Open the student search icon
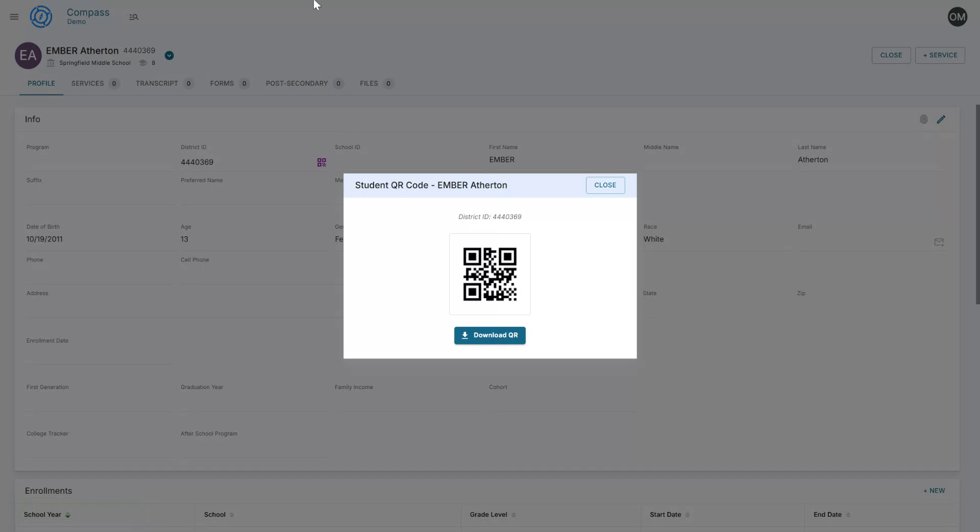Viewport: 980px width, 532px height. click(x=134, y=16)
